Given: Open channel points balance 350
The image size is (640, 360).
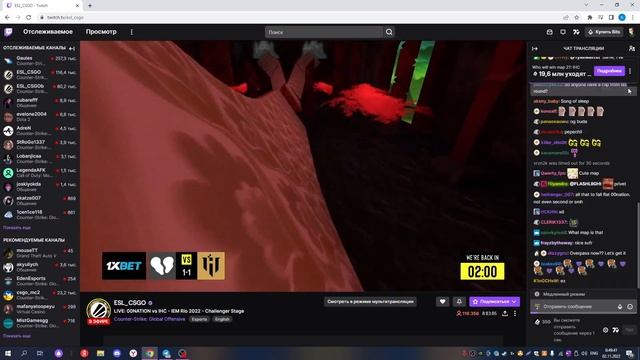Looking at the screenshot, I should [543, 322].
